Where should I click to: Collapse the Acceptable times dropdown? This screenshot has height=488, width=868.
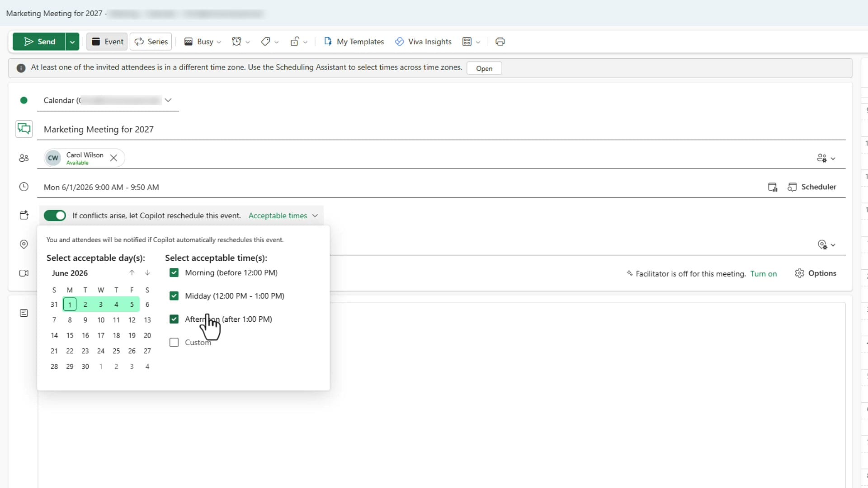coord(283,216)
